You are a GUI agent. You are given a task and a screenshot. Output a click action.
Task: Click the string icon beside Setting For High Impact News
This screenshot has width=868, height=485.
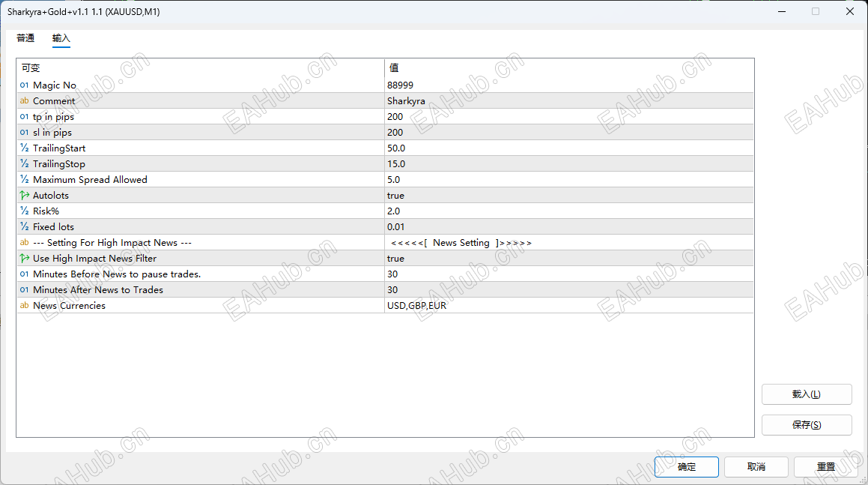25,243
